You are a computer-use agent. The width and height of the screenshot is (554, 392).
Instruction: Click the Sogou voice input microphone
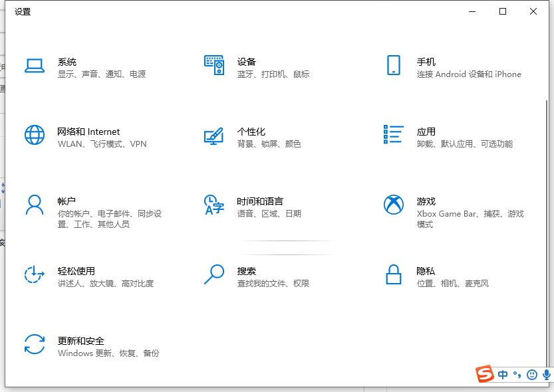(x=545, y=375)
